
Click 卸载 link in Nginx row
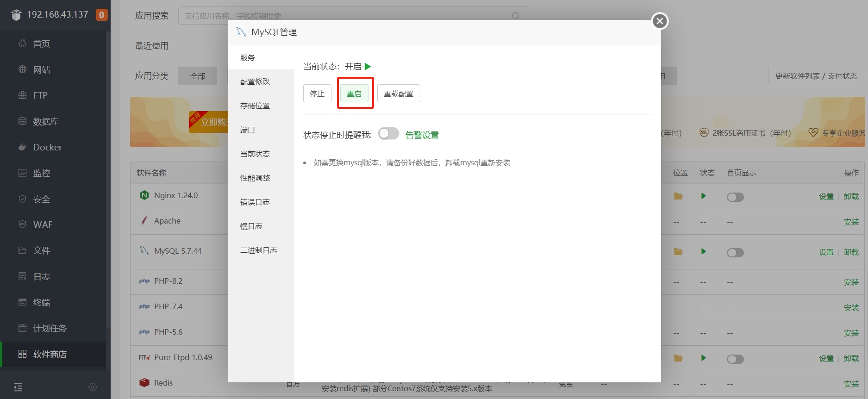point(851,197)
